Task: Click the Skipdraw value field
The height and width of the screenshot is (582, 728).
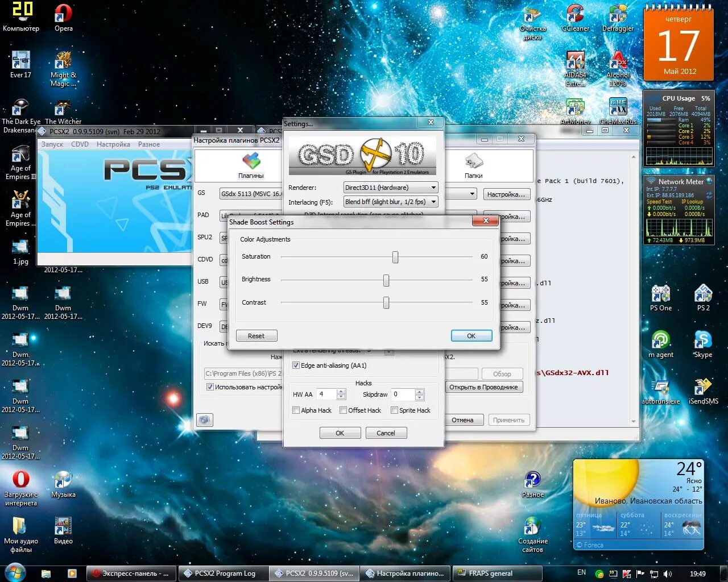Action: (x=403, y=394)
